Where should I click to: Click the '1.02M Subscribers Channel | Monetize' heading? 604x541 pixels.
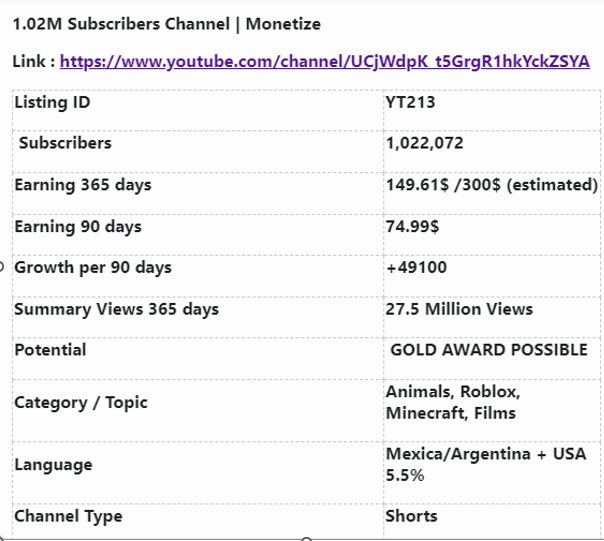coord(166,23)
